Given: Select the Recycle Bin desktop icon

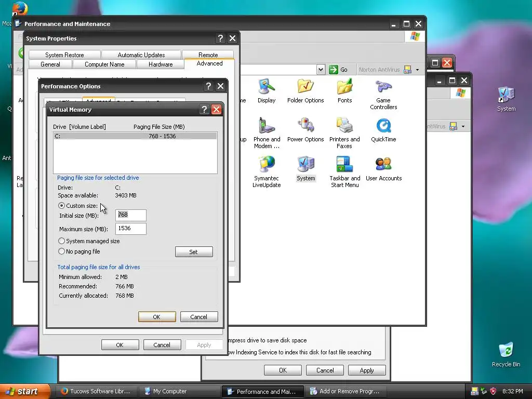Looking at the screenshot, I should [x=506, y=354].
